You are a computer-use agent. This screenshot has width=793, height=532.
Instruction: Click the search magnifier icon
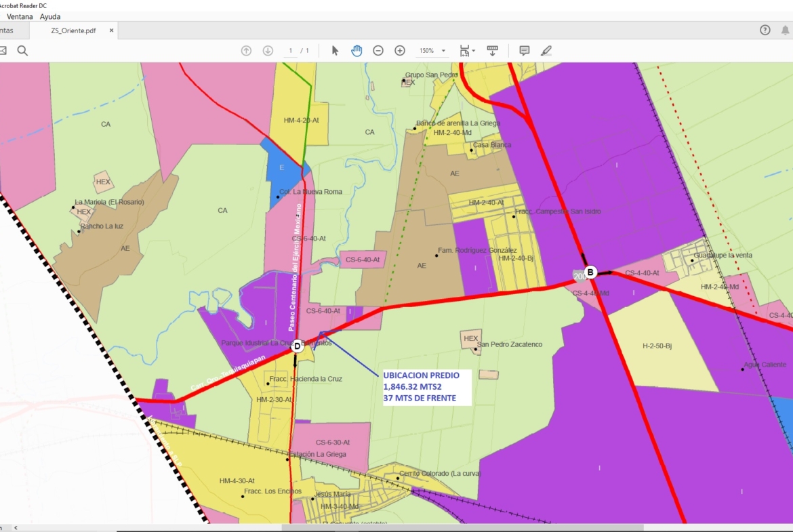[22, 51]
